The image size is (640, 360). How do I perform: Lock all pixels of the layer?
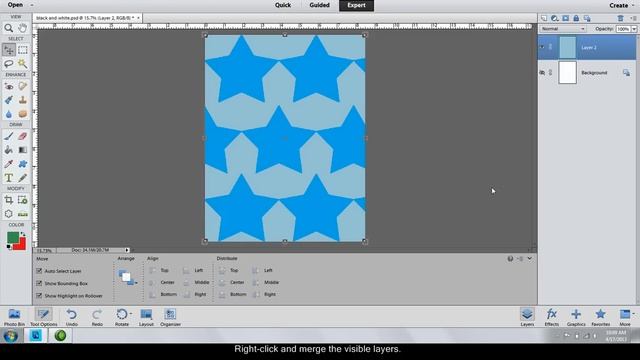pyautogui.click(x=576, y=18)
